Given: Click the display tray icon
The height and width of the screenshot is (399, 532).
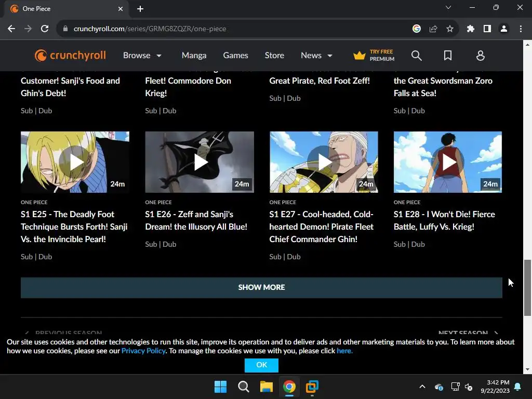Looking at the screenshot, I should [x=455, y=387].
